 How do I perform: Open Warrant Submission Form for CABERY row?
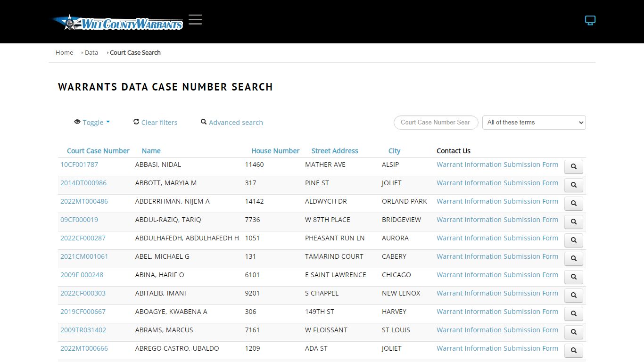497,256
